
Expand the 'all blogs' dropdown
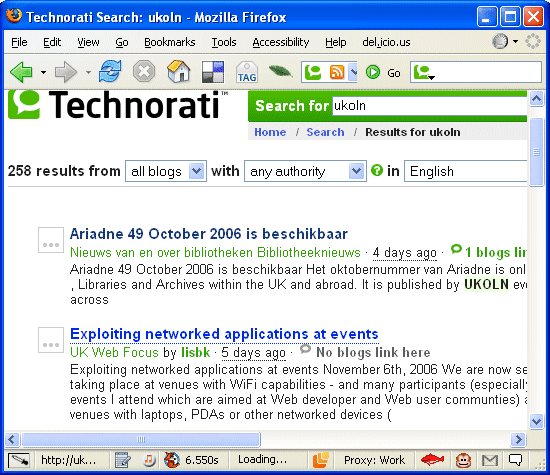click(x=196, y=171)
